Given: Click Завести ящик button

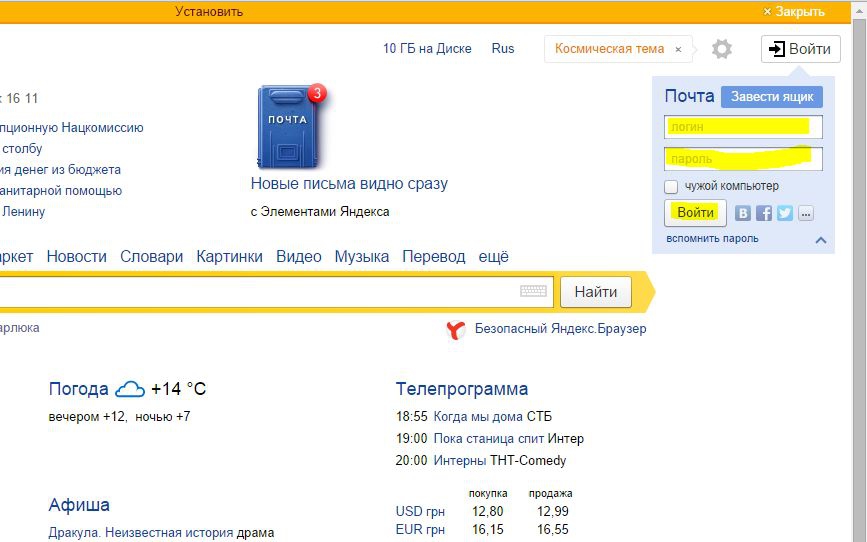Looking at the screenshot, I should (772, 97).
